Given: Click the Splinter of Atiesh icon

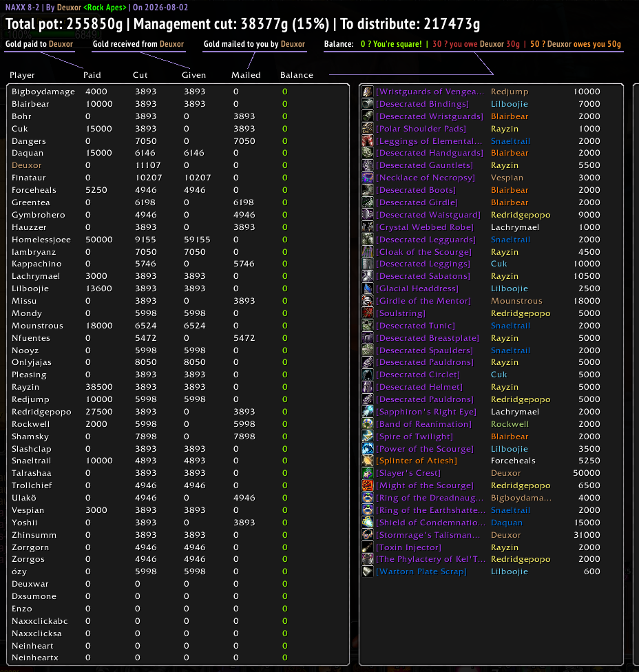Looking at the screenshot, I should coord(368,461).
